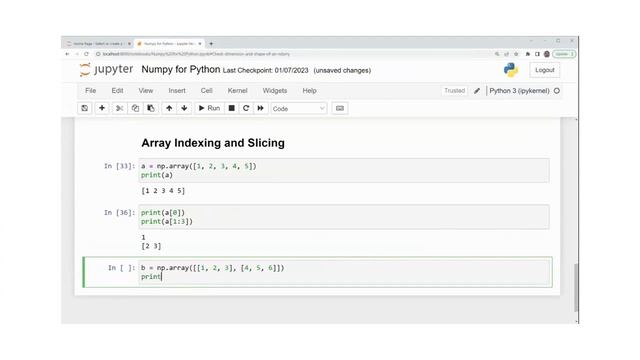Open the browser extensions puzzle icon

pyautogui.click(x=528, y=54)
